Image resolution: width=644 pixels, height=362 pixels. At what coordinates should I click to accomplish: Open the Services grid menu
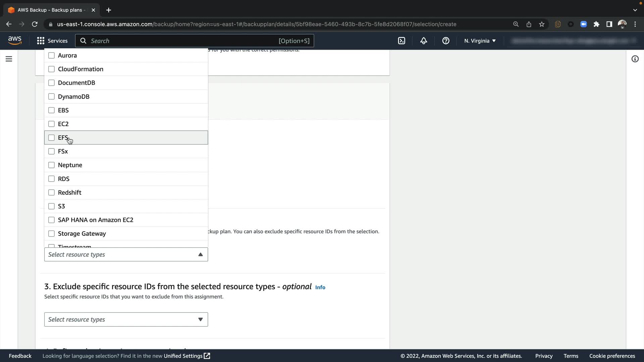52,41
